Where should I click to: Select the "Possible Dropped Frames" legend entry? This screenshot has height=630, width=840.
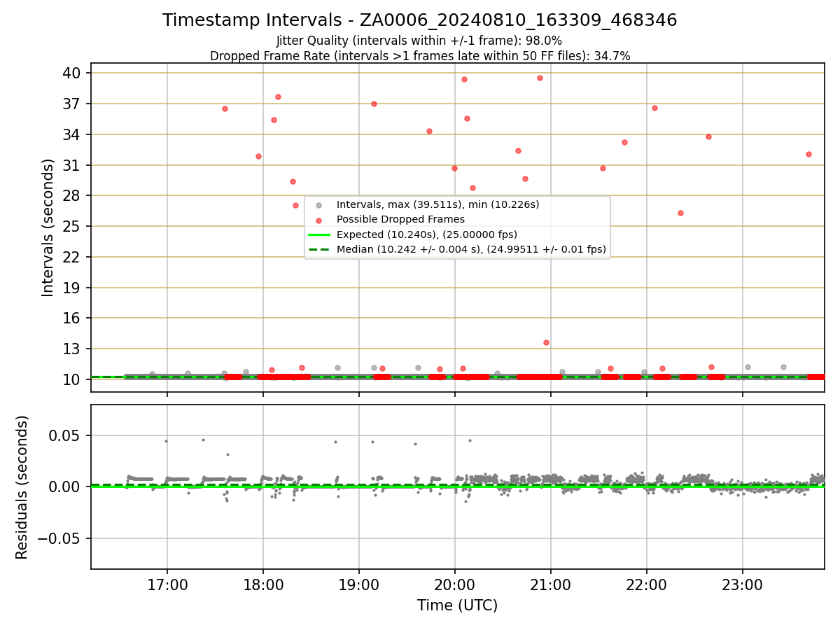(400, 220)
